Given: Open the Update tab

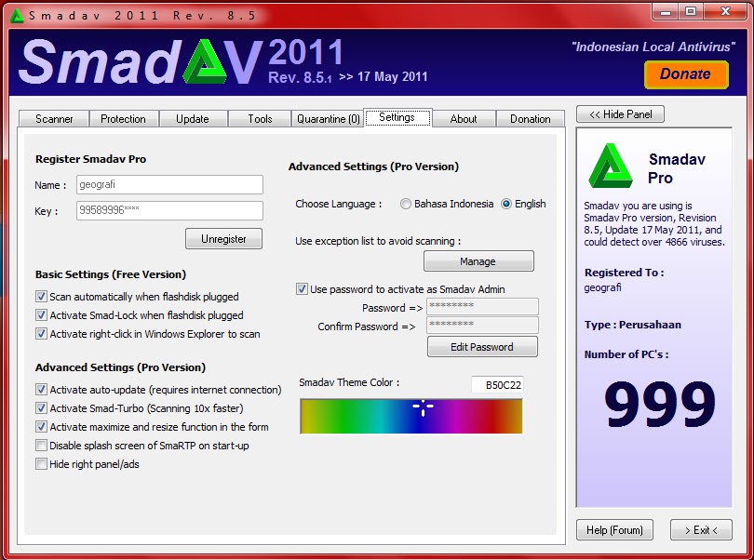Looking at the screenshot, I should click(193, 119).
